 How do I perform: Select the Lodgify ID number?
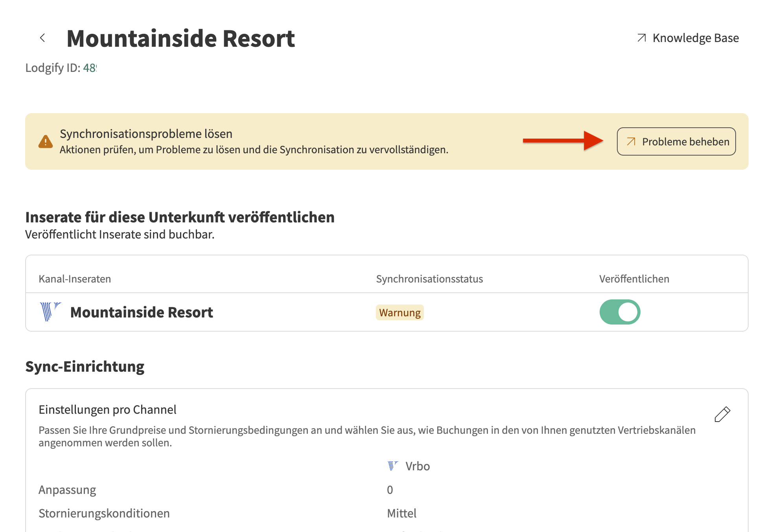[90, 68]
